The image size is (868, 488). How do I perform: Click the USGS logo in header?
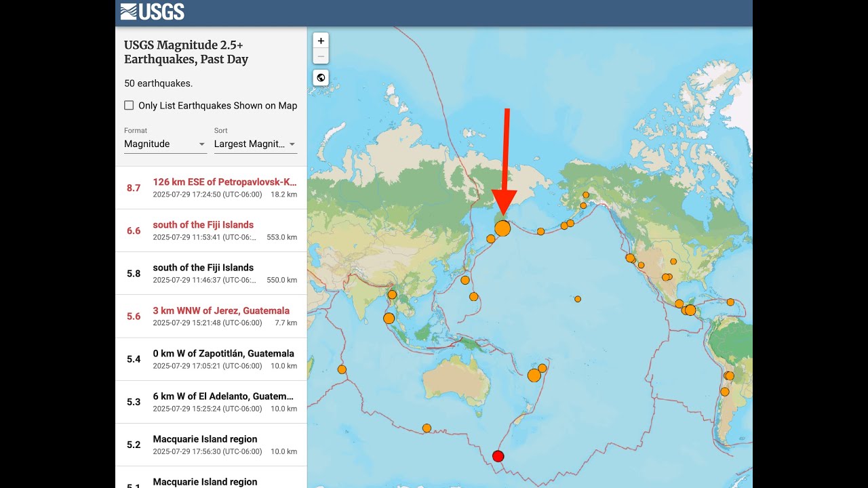point(153,12)
